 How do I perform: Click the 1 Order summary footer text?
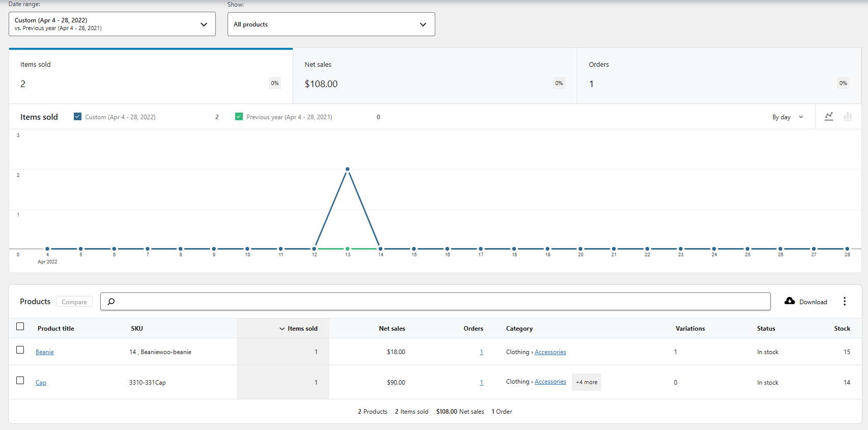[502, 412]
